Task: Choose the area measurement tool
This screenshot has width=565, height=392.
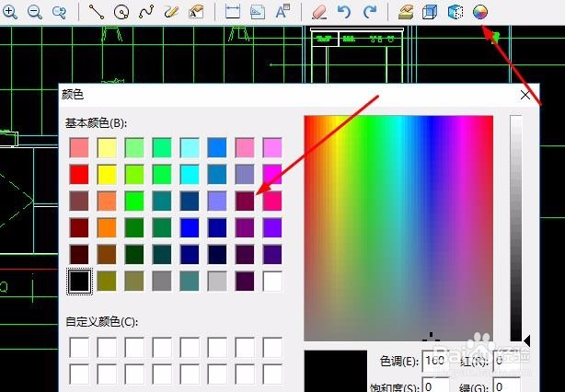Action: tap(258, 12)
